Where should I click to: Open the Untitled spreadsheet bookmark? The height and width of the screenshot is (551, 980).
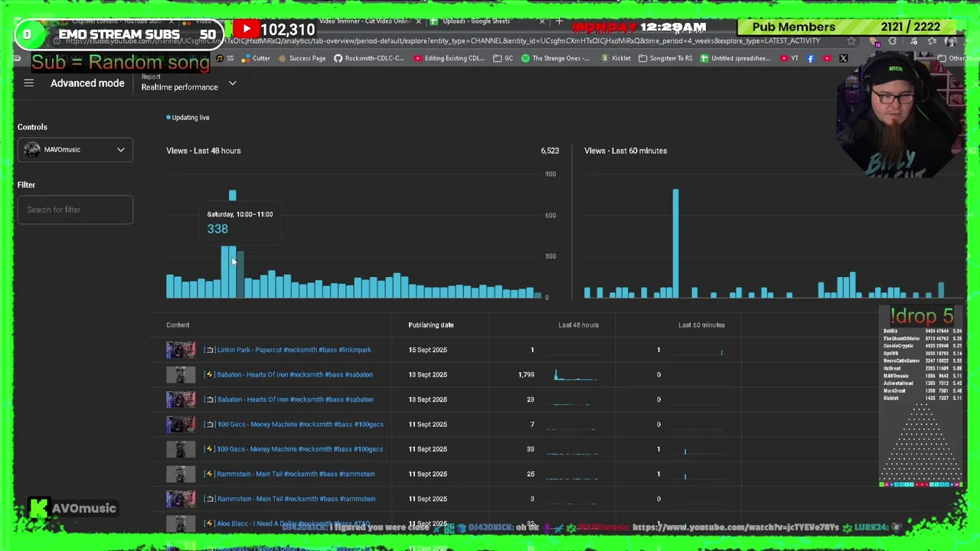[x=735, y=58]
